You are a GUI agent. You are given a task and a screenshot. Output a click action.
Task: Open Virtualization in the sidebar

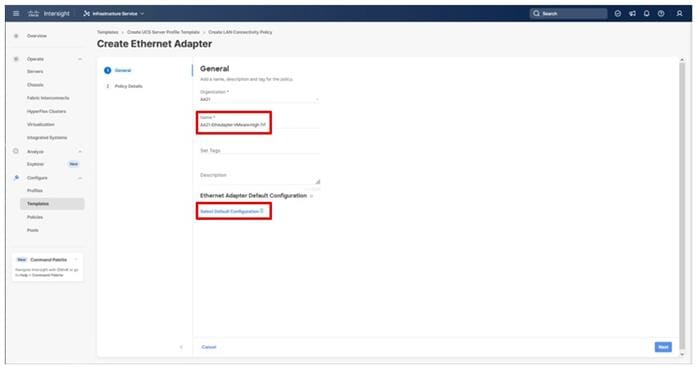[x=41, y=125]
